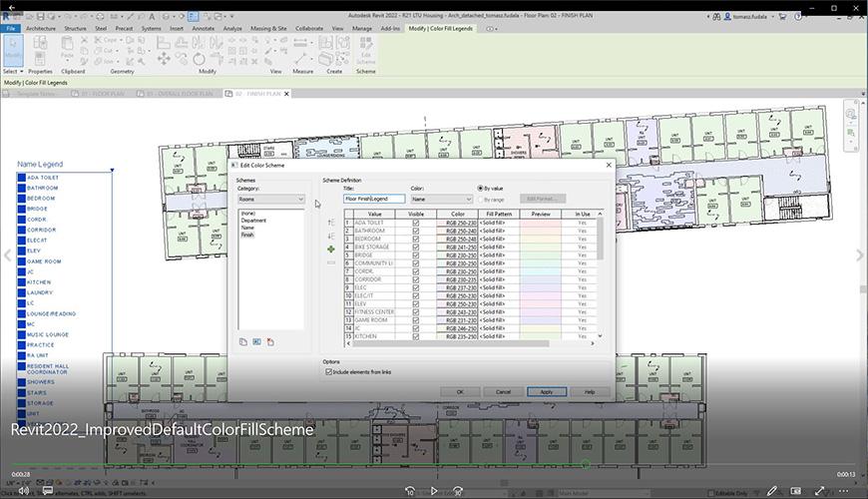868x499 pixels.
Task: Play the video
Action: (x=434, y=491)
